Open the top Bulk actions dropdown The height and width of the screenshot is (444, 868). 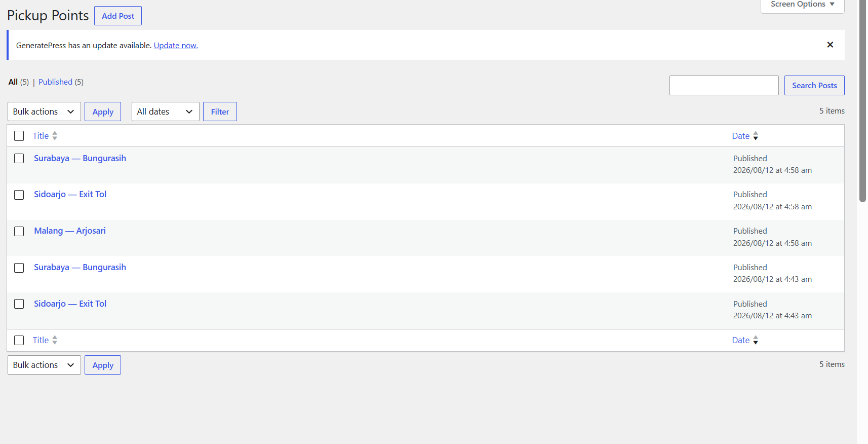tap(44, 112)
